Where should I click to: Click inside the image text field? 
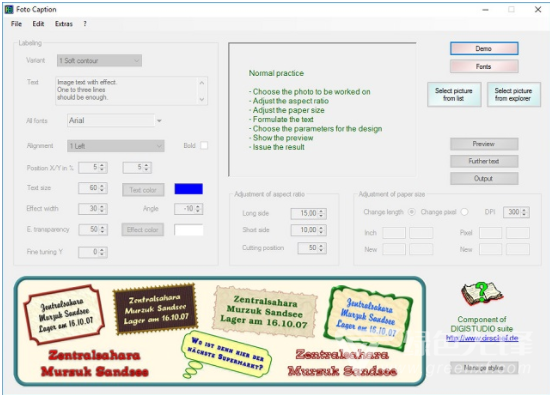pos(131,90)
